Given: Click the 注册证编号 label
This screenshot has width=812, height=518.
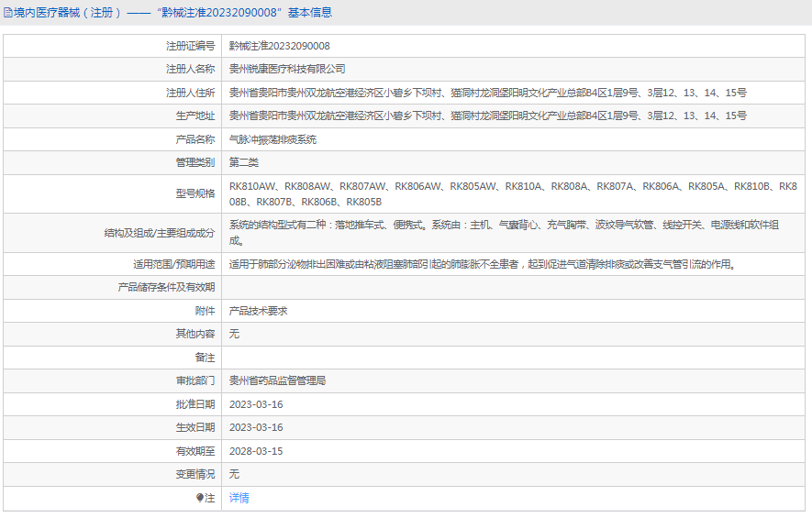Looking at the screenshot, I should point(191,46).
